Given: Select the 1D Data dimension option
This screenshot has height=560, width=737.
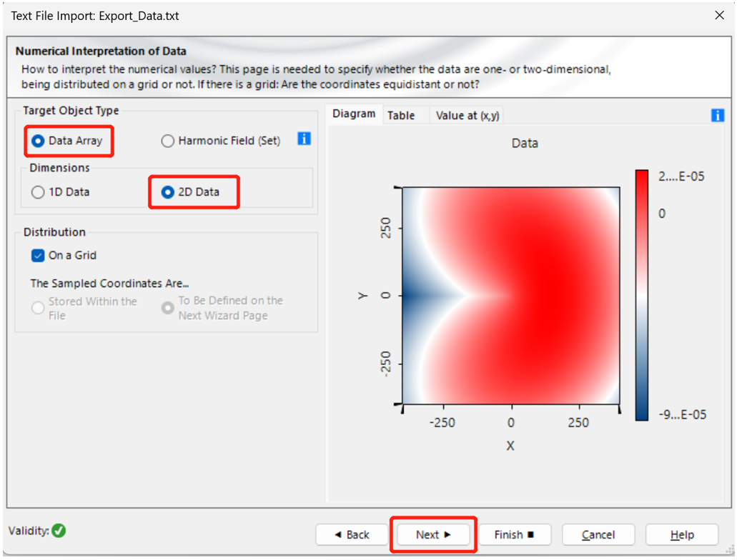Looking at the screenshot, I should pos(39,192).
